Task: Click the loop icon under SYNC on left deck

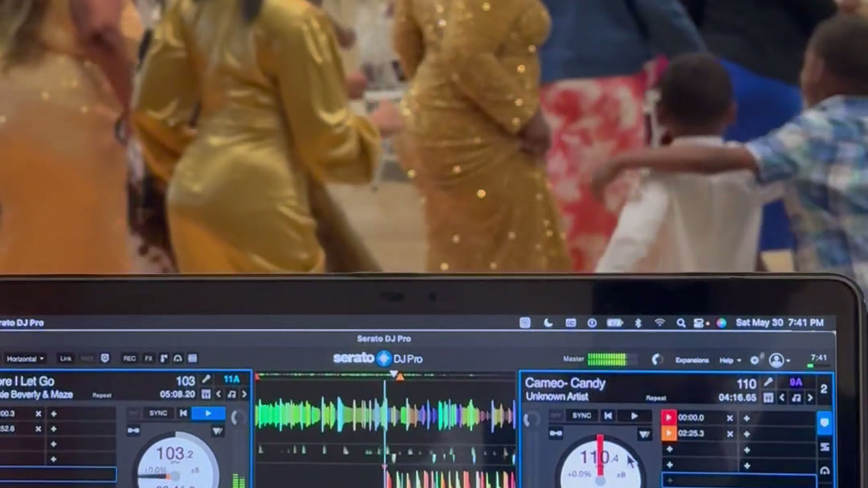Action: [133, 430]
